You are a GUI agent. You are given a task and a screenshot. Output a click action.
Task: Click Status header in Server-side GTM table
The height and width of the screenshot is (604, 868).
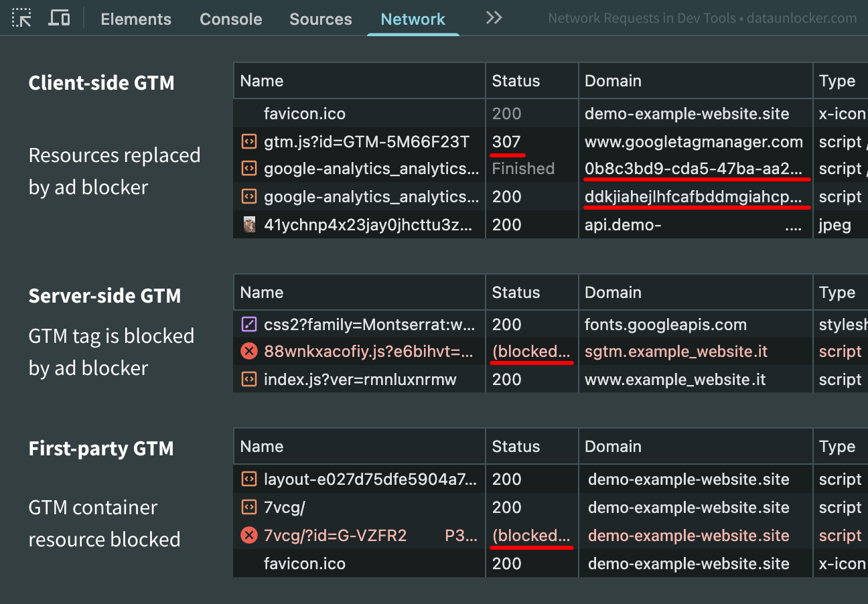[516, 293]
